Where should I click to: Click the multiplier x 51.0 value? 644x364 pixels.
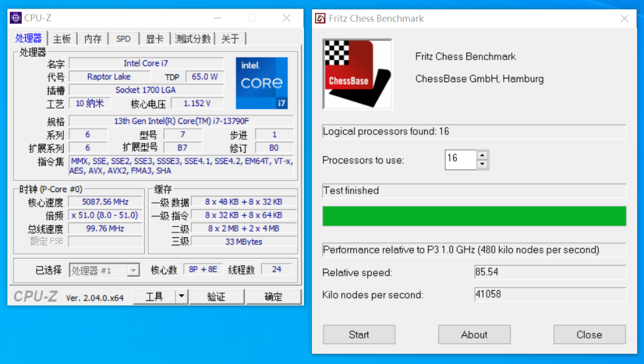(105, 215)
